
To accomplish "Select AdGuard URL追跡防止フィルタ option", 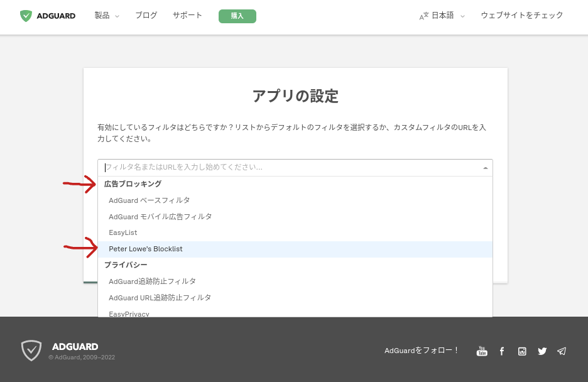I will [x=295, y=298].
